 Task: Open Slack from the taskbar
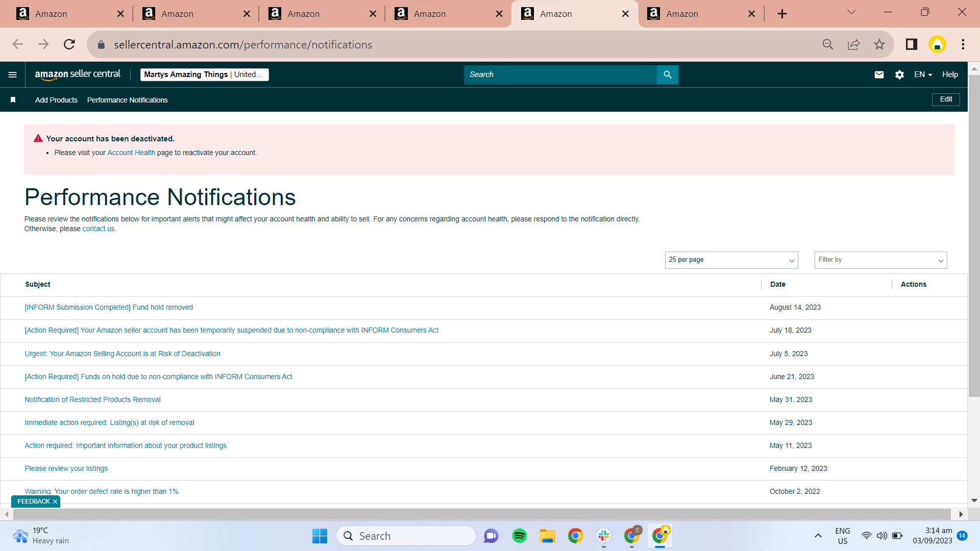[604, 536]
